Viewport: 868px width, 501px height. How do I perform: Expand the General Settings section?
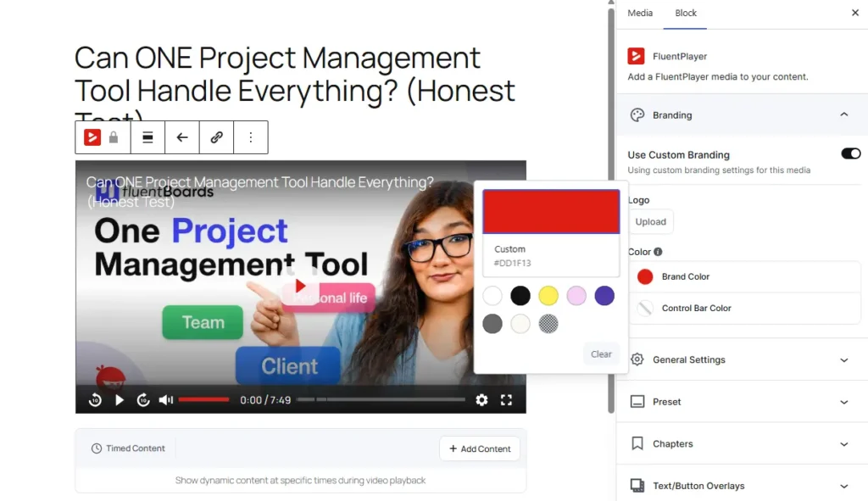pyautogui.click(x=843, y=359)
